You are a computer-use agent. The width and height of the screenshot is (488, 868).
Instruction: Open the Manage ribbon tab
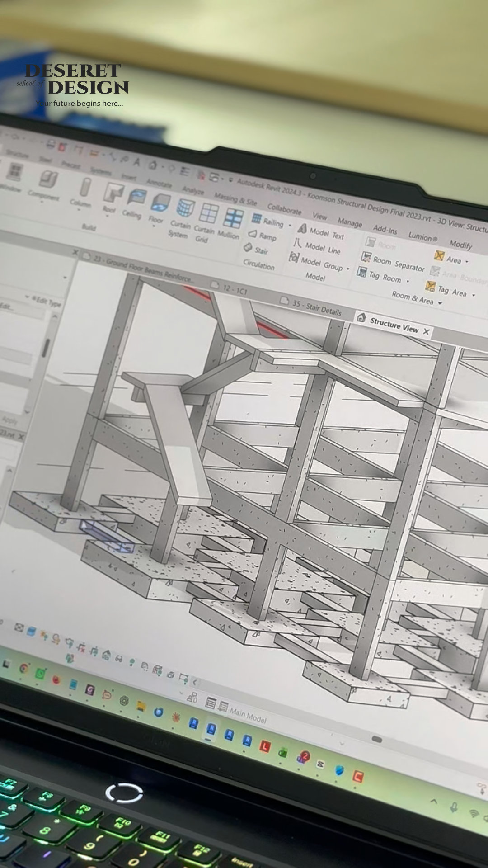(350, 222)
